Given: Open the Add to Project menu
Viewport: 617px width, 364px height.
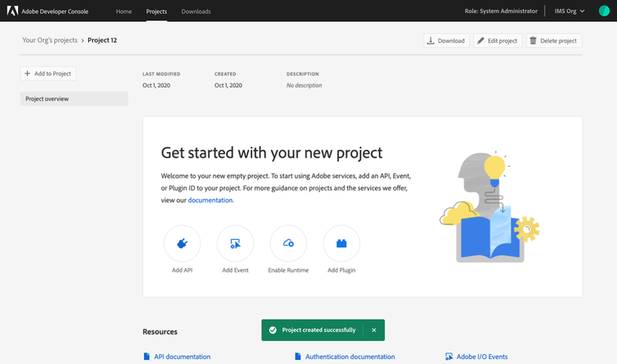Looking at the screenshot, I should [49, 74].
